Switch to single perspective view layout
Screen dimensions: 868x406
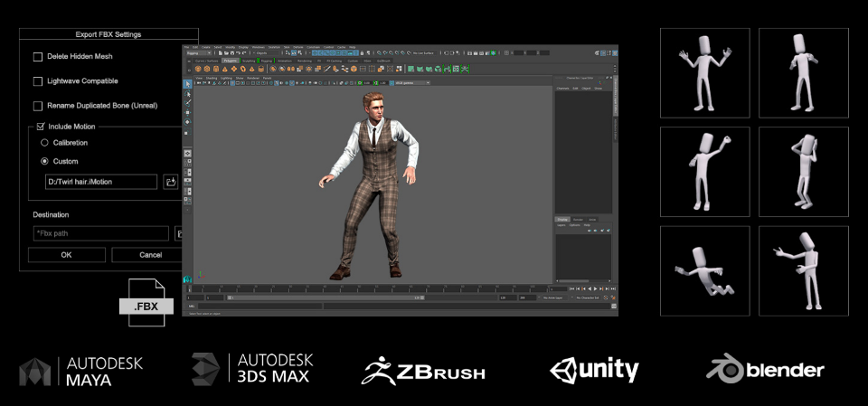pyautogui.click(x=188, y=153)
